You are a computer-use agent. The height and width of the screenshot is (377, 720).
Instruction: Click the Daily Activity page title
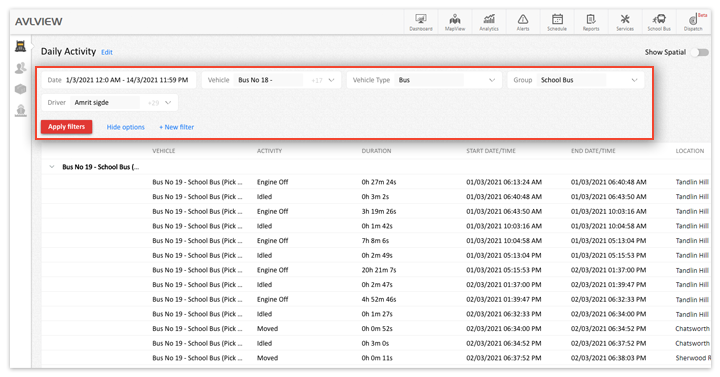(68, 51)
